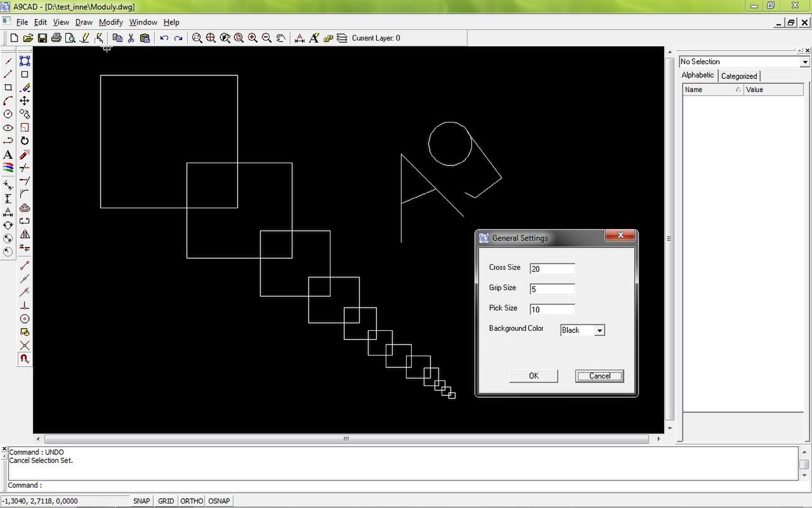
Task: Enable snap to intersection icon
Action: click(25, 345)
